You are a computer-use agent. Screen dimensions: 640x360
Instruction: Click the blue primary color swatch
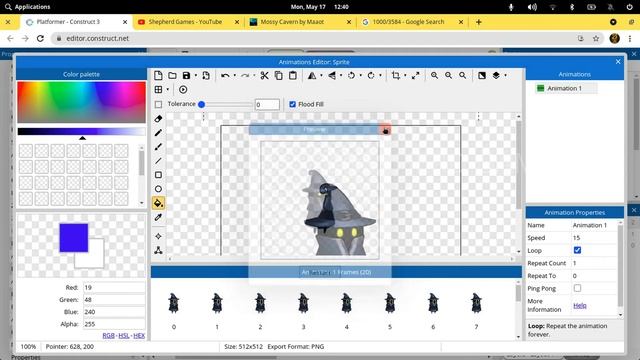[73, 238]
